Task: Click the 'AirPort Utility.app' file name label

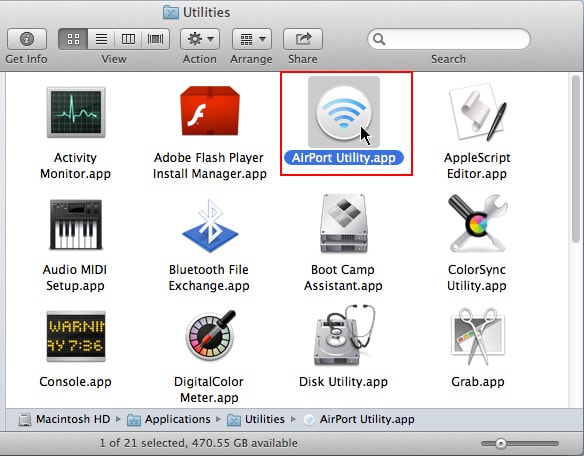Action: tap(343, 158)
